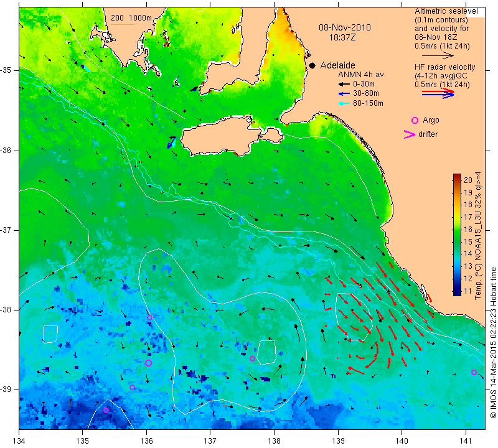Click the cyan 80-150m legend arrow
This screenshot has width=498, height=448.
[344, 103]
